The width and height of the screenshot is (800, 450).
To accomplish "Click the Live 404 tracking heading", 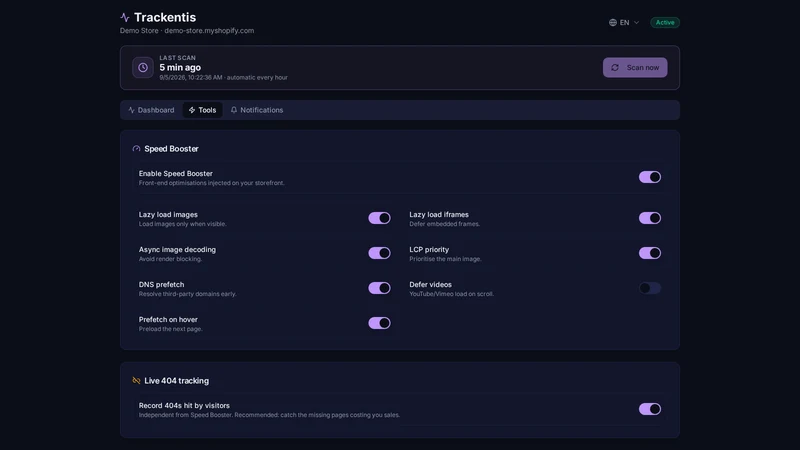I will pyautogui.click(x=177, y=381).
